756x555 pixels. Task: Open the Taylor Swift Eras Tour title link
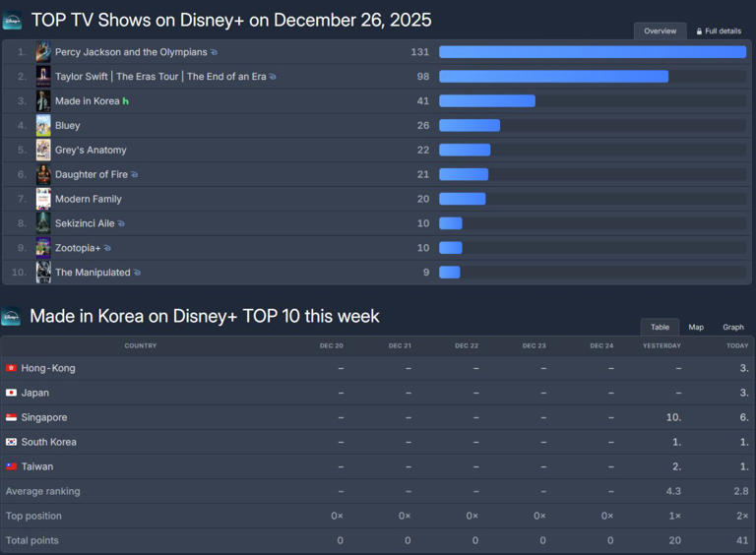coord(159,77)
